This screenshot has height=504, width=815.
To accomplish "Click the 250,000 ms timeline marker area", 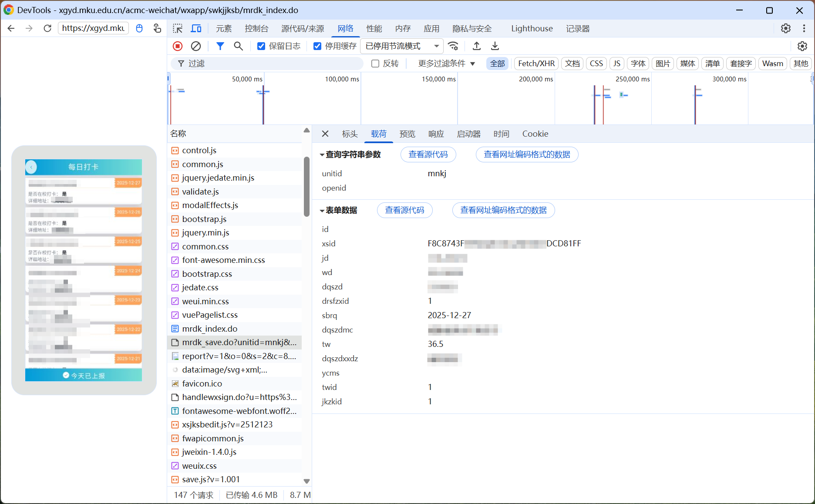I will pos(632,79).
